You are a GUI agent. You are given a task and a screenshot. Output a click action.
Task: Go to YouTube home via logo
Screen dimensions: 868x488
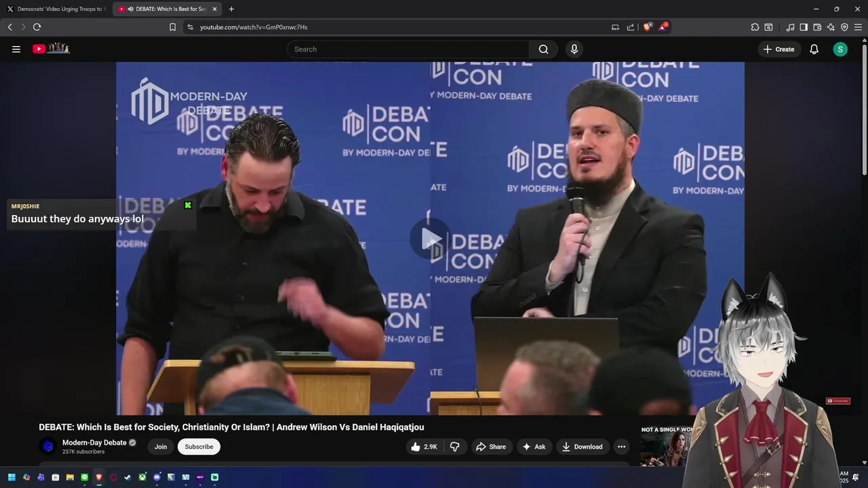tap(51, 48)
